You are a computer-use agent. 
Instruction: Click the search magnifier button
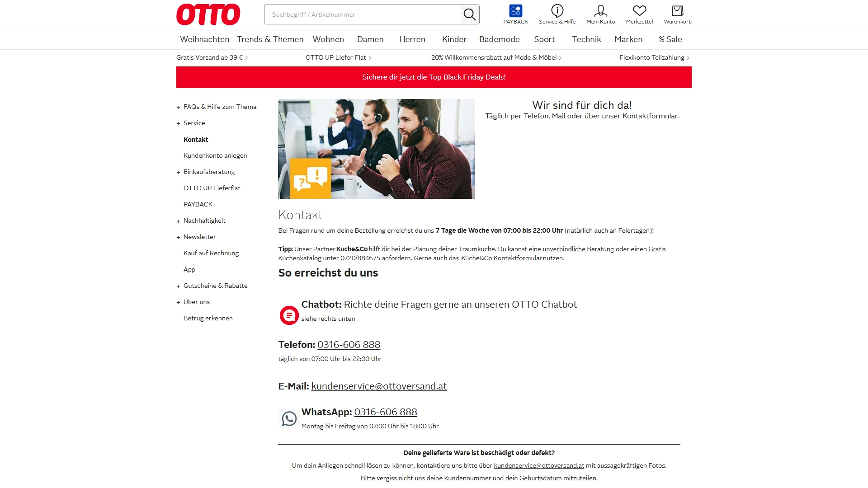coord(470,14)
